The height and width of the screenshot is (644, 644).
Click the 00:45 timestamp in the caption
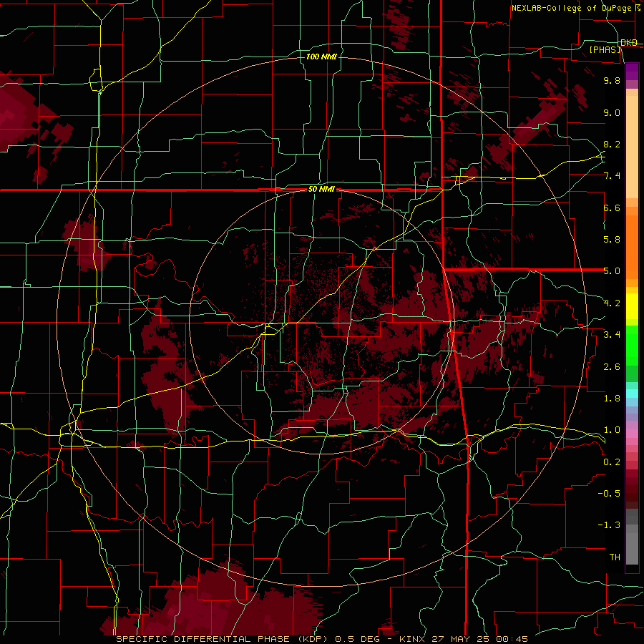(x=512, y=639)
